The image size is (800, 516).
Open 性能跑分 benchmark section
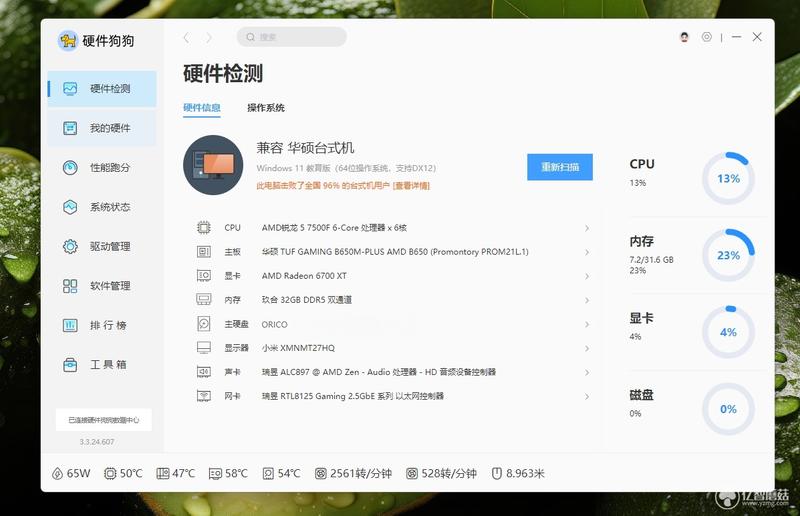pyautogui.click(x=102, y=167)
